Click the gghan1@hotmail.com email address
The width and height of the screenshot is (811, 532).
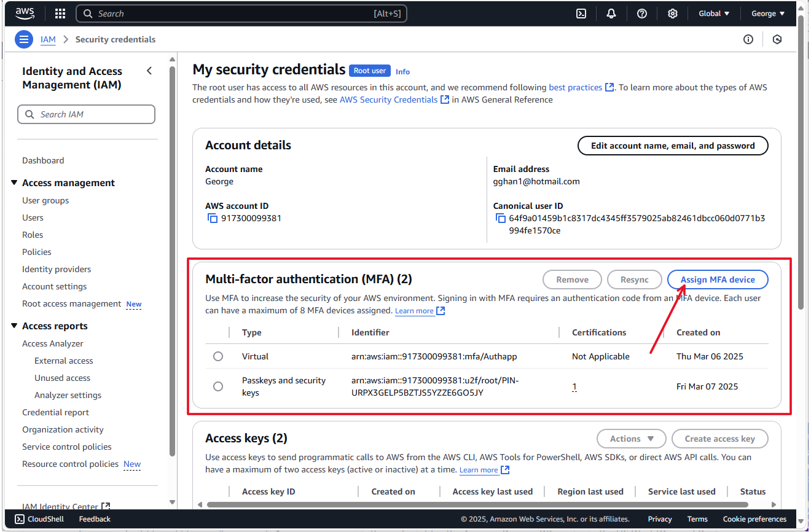(x=536, y=181)
